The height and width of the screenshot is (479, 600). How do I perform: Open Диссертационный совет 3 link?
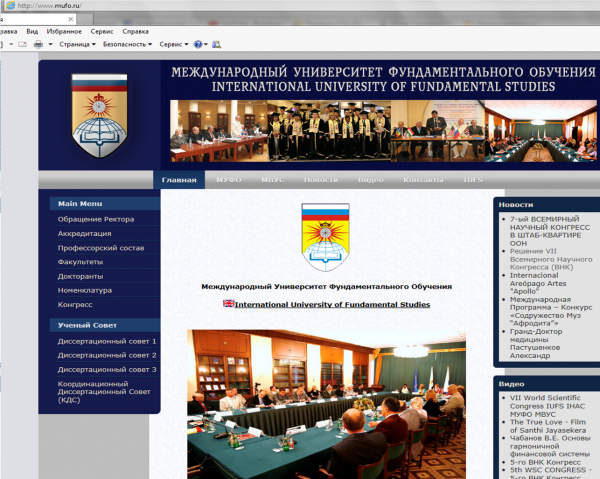107,370
